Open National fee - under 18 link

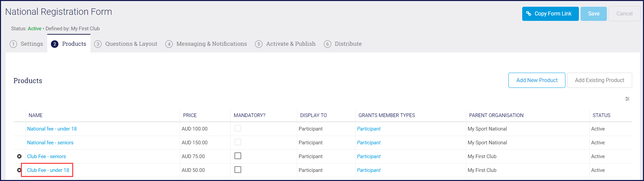click(52, 129)
